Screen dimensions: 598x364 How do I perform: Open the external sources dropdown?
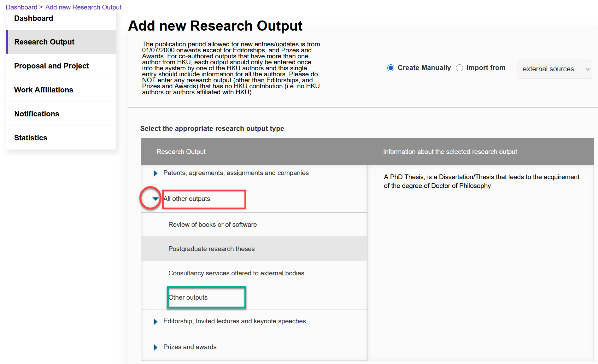tap(555, 69)
